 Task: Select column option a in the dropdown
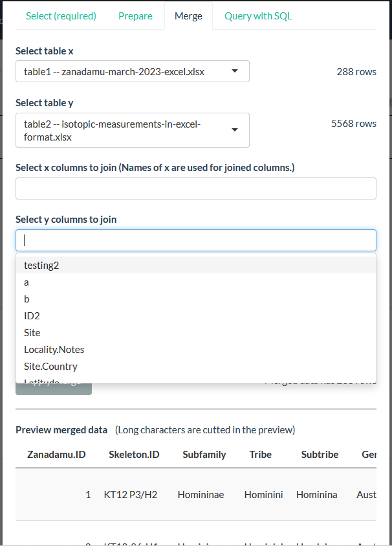[x=26, y=282]
